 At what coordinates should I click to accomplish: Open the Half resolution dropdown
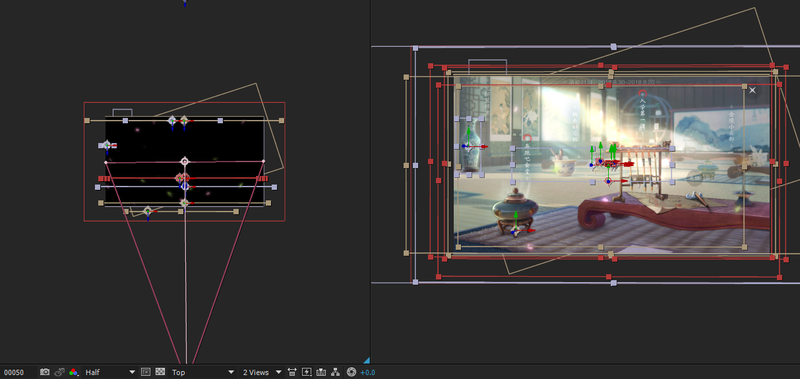click(x=110, y=372)
